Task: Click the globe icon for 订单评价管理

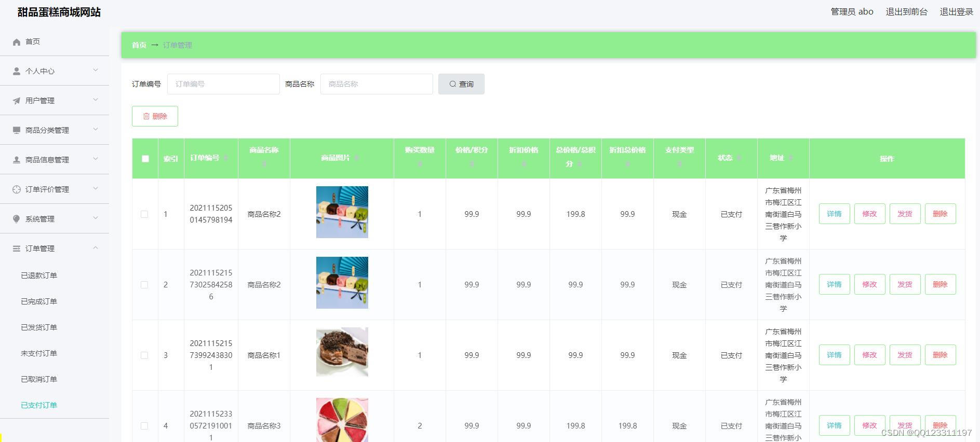Action: [17, 189]
